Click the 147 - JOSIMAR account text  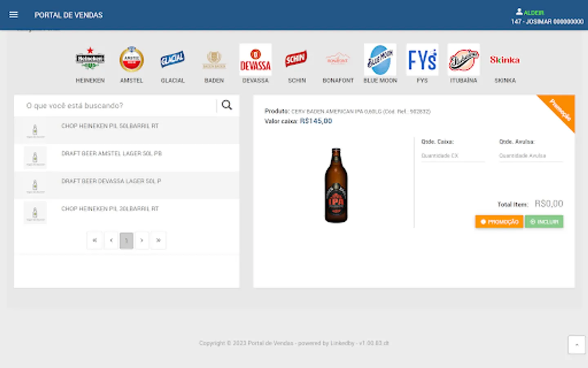coord(547,22)
